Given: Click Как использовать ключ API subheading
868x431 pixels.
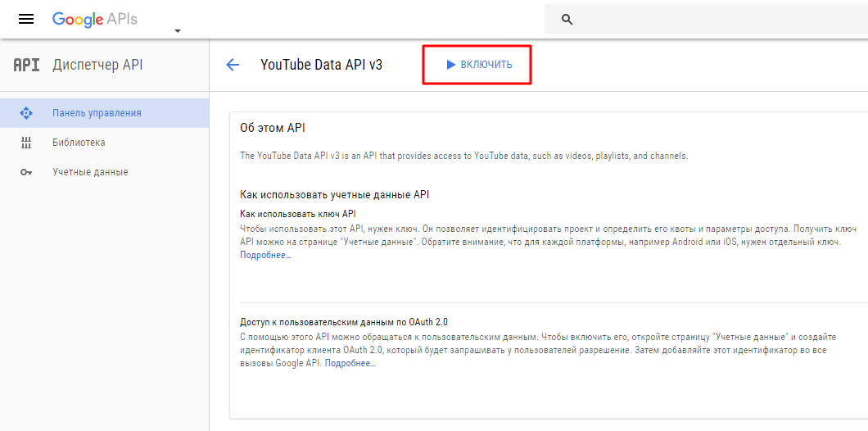Looking at the screenshot, I should coord(297,214).
